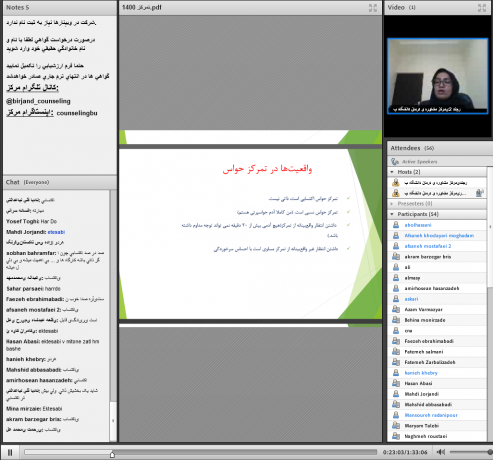
Task: Click the user icon beside askeri
Action: click(x=396, y=299)
